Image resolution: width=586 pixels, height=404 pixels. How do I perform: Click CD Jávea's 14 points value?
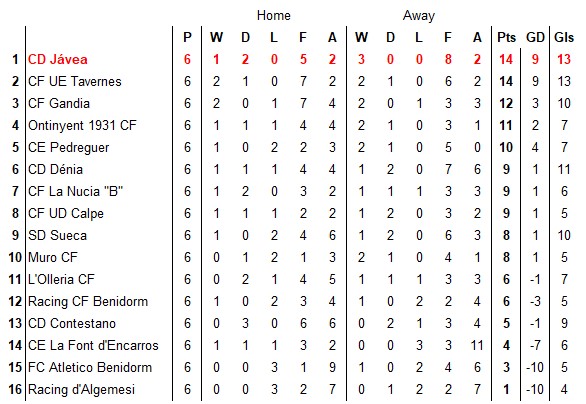point(506,59)
